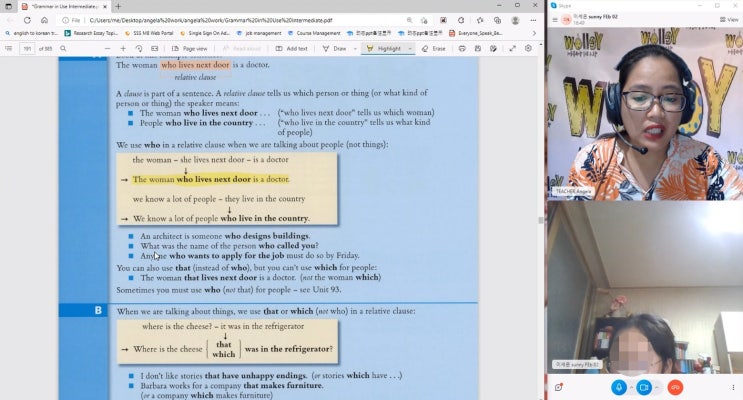Select the Add text tool

[x=292, y=48]
